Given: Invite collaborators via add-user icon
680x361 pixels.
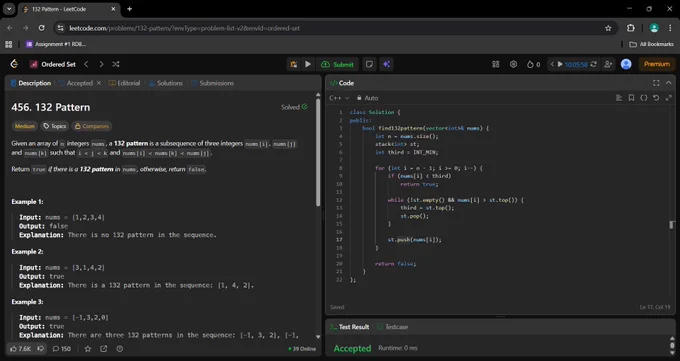Looking at the screenshot, I should pyautogui.click(x=608, y=64).
